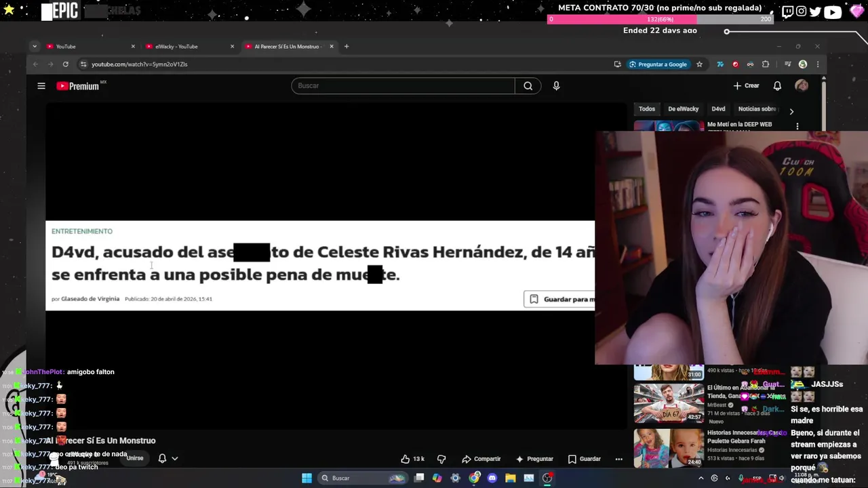Open options for Me Metí en la DEEP WEB
868x488 pixels.
pyautogui.click(x=797, y=126)
